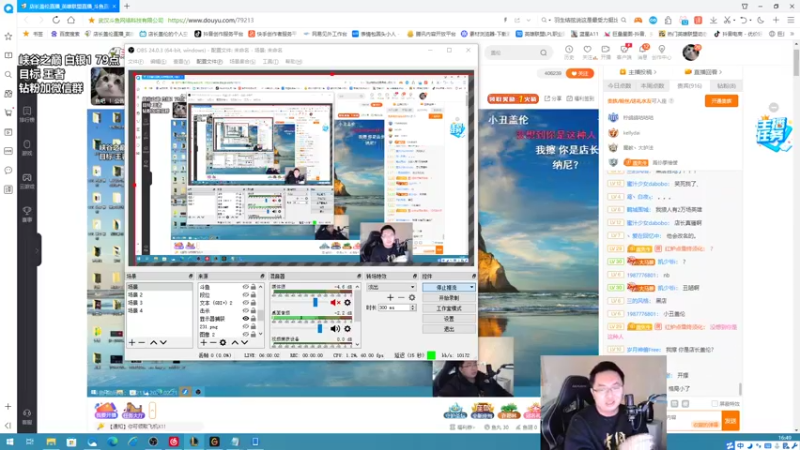Open transition properties gear icon

pos(412,297)
